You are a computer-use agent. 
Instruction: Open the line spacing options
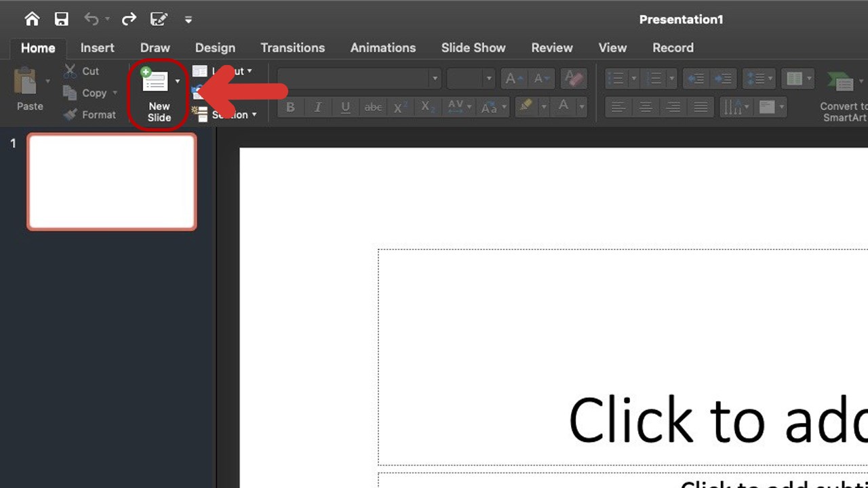coord(758,79)
